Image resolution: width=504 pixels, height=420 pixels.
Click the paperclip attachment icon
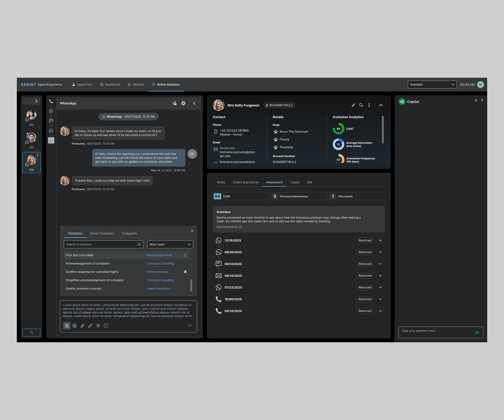pos(82,325)
